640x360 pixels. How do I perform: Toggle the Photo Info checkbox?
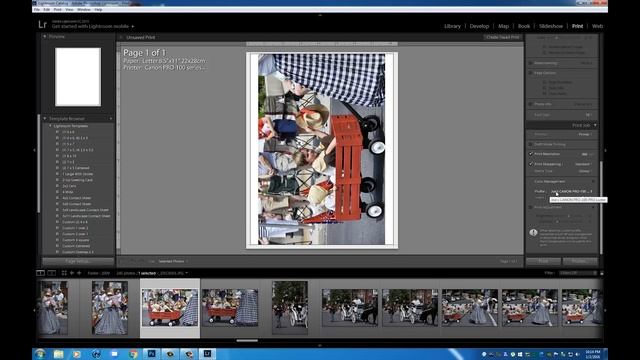coord(531,104)
